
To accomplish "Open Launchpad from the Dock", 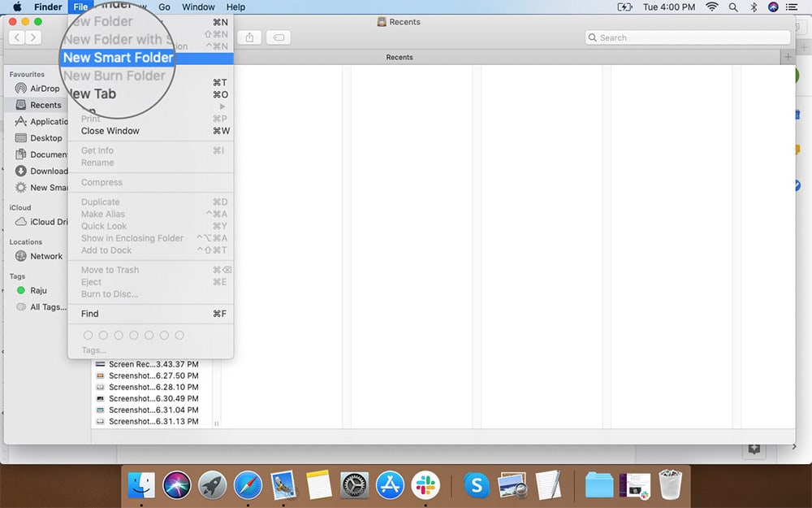I will point(210,485).
